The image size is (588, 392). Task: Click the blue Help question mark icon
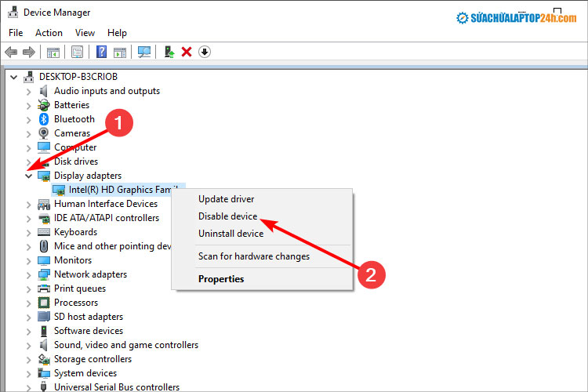click(x=101, y=53)
